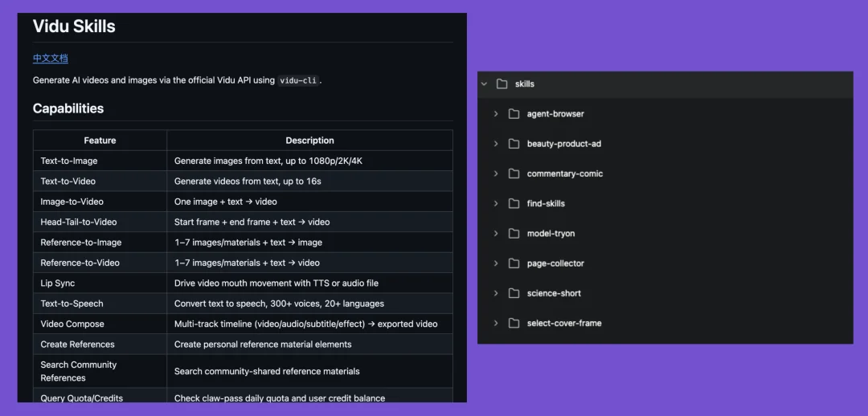Click the agent-browser folder icon

pyautogui.click(x=514, y=114)
